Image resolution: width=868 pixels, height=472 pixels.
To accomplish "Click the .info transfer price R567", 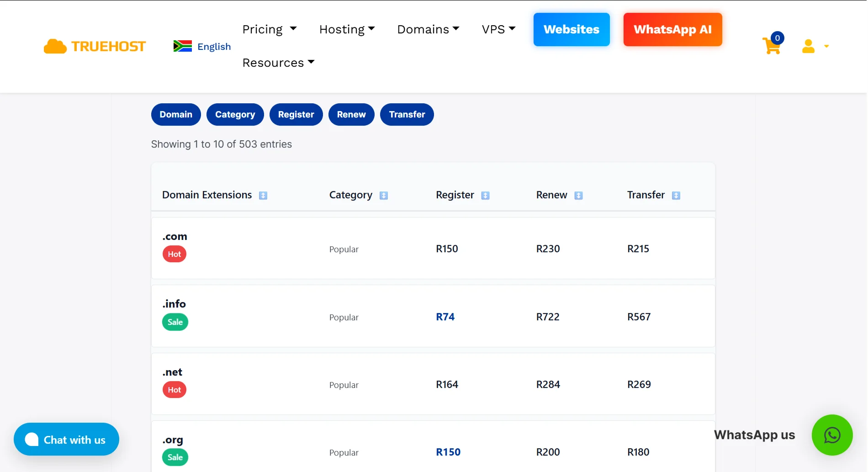I will tap(639, 317).
